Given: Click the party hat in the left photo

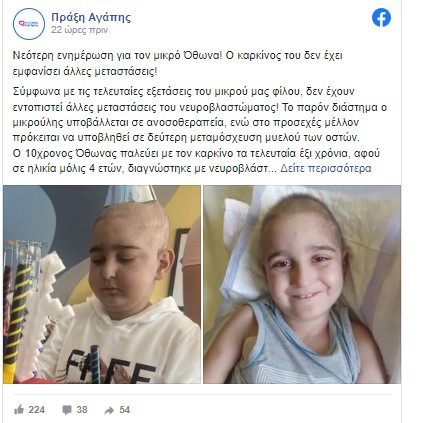Looking at the screenshot, I should (130, 195).
